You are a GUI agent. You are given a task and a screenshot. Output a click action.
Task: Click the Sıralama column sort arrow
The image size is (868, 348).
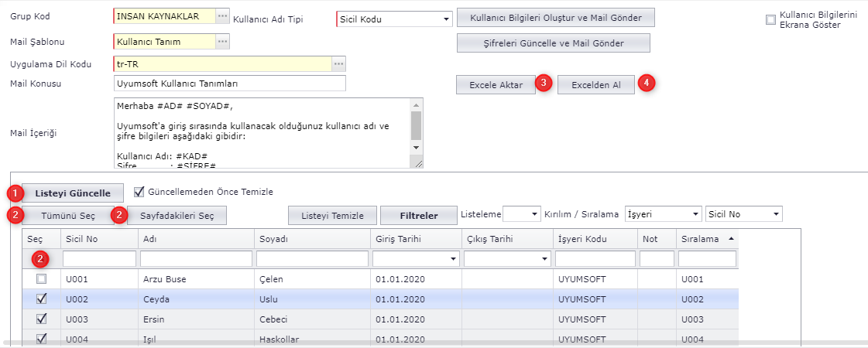(x=732, y=239)
